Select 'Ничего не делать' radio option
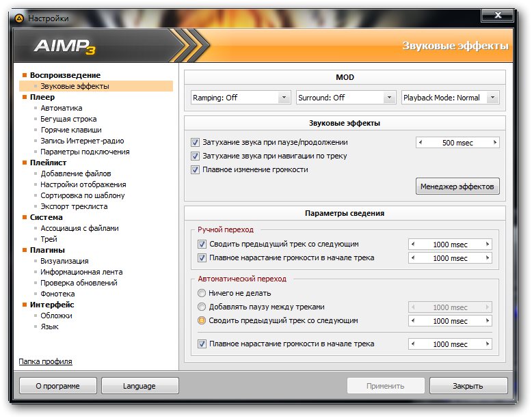 [202, 292]
